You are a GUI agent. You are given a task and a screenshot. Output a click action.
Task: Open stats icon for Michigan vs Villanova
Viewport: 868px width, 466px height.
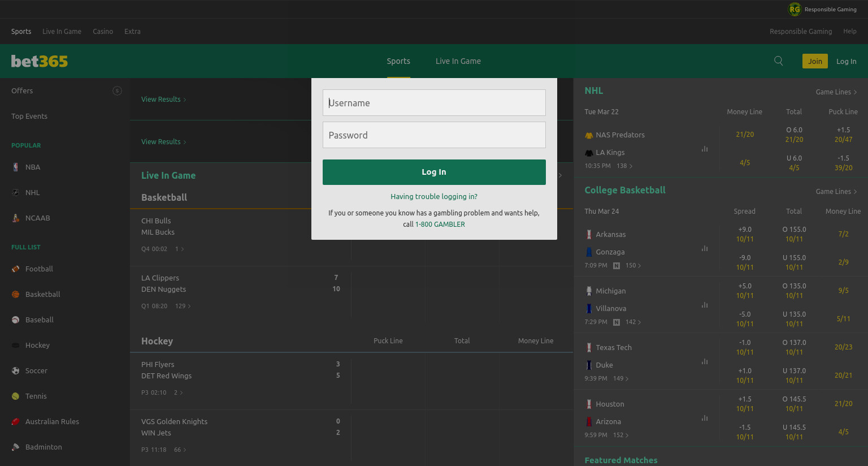705,305
